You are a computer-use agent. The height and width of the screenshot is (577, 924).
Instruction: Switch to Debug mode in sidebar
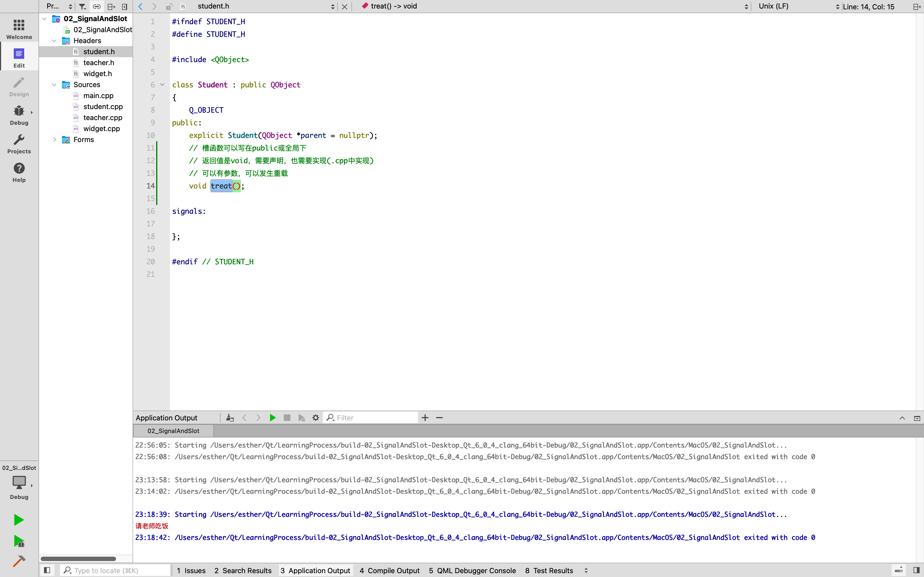point(19,115)
